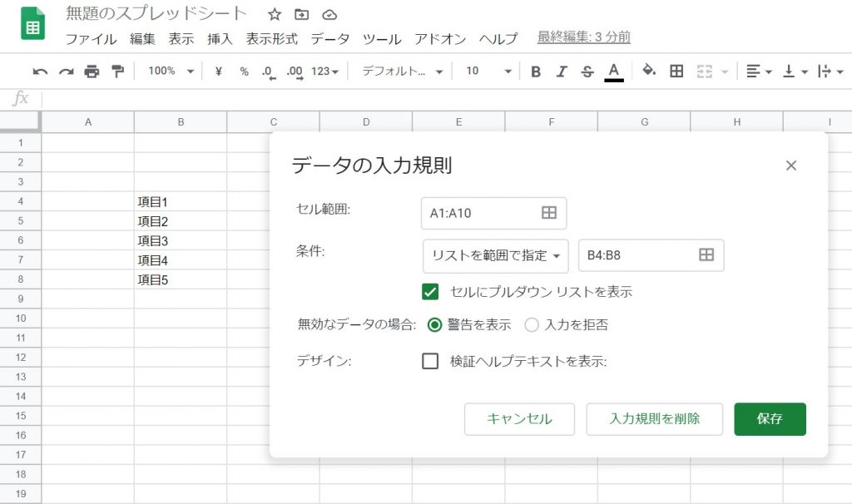Open the デフォルト font dropdown
The width and height of the screenshot is (852, 504).
(403, 72)
